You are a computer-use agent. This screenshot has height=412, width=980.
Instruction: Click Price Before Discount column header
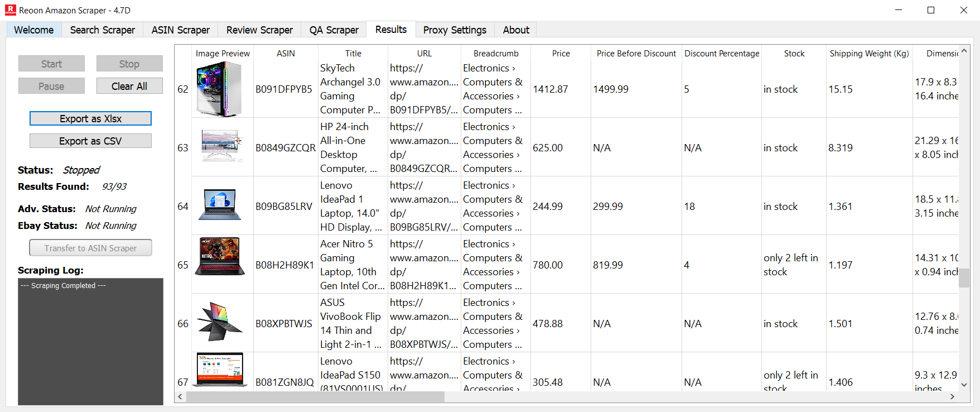coord(636,54)
